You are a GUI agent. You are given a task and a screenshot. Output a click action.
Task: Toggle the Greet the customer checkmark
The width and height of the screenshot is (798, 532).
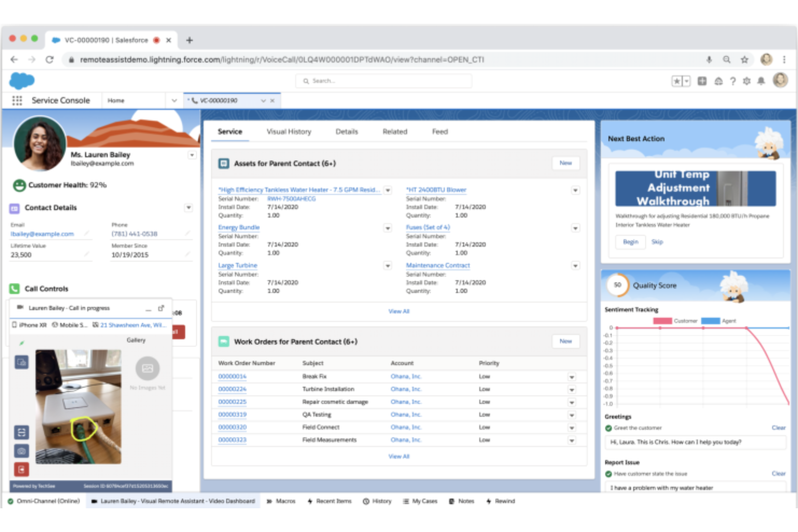(x=608, y=427)
